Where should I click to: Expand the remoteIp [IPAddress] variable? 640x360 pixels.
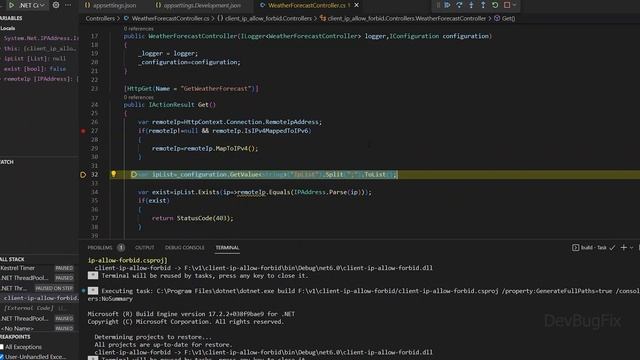pyautogui.click(x=40, y=79)
